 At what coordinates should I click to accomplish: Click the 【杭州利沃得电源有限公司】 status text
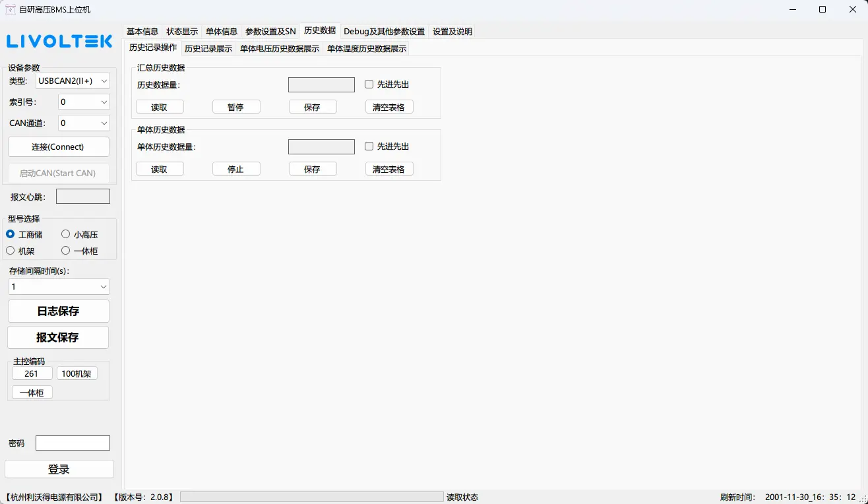tap(54, 497)
